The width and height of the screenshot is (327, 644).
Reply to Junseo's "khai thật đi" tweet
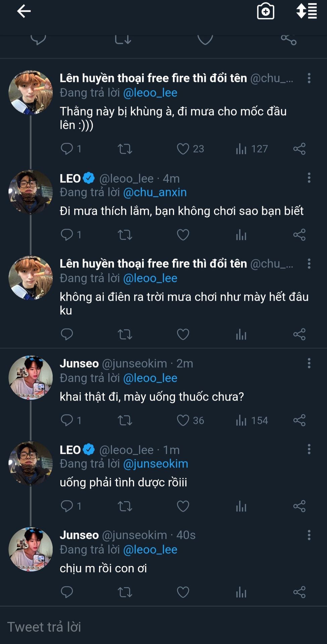(67, 420)
